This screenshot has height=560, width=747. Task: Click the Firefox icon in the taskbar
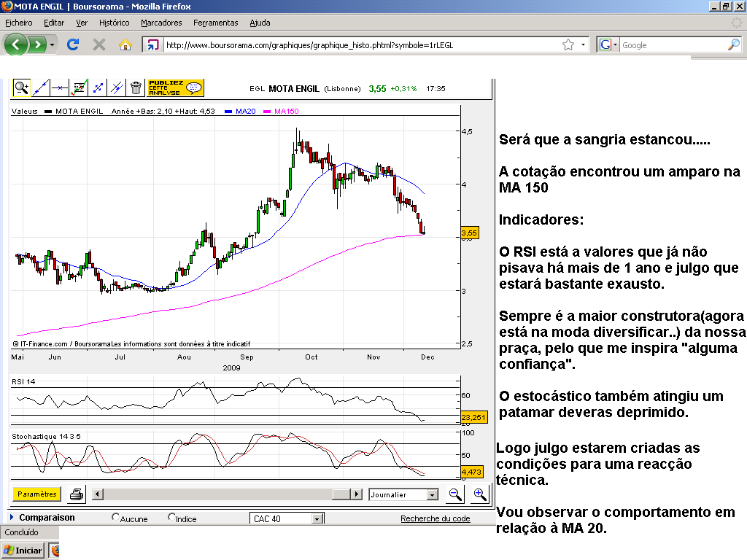tap(55, 551)
